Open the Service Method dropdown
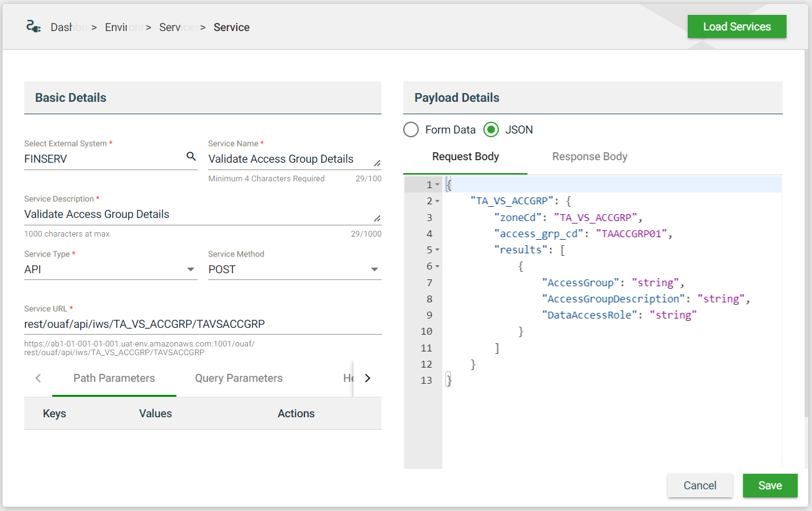This screenshot has height=511, width=812. point(375,269)
